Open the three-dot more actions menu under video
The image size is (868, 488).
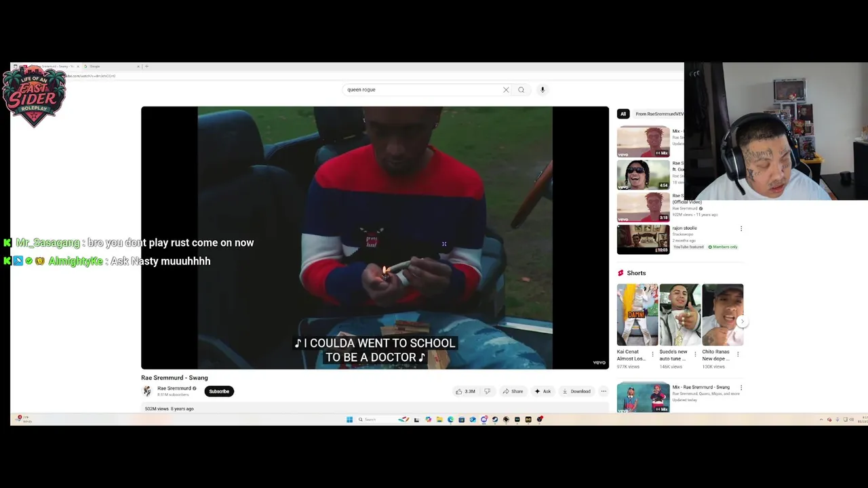click(x=604, y=391)
